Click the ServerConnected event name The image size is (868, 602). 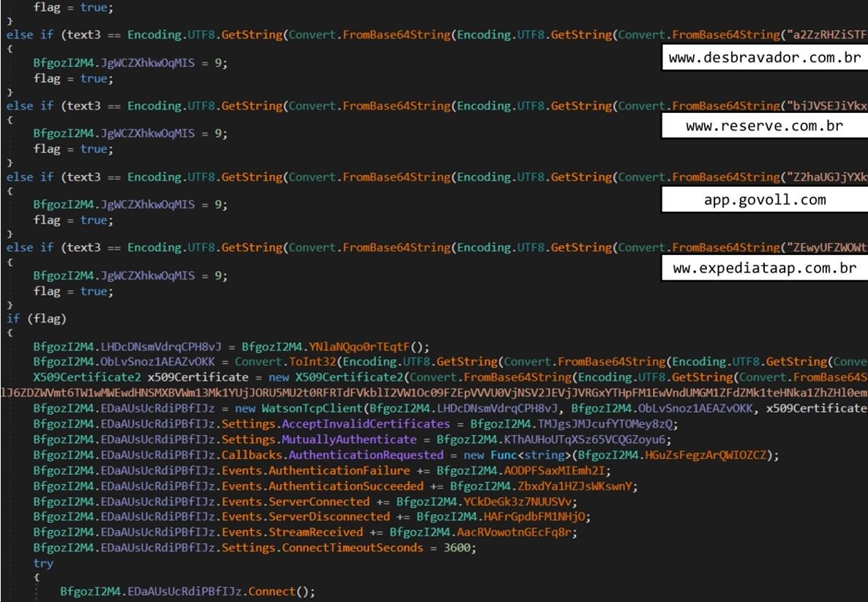coord(319,502)
